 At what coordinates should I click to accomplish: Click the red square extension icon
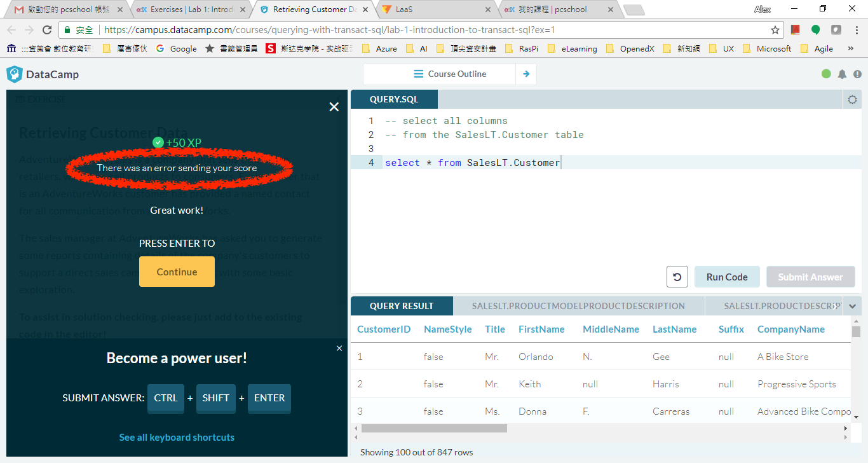coord(796,29)
